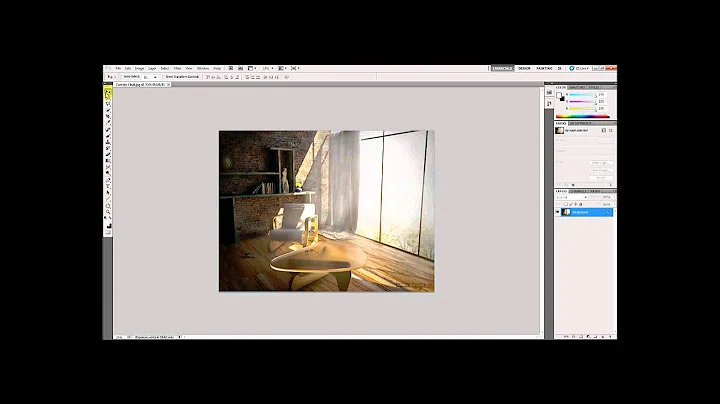Click Align right edges icon
This screenshot has height=404, width=720.
click(237, 77)
